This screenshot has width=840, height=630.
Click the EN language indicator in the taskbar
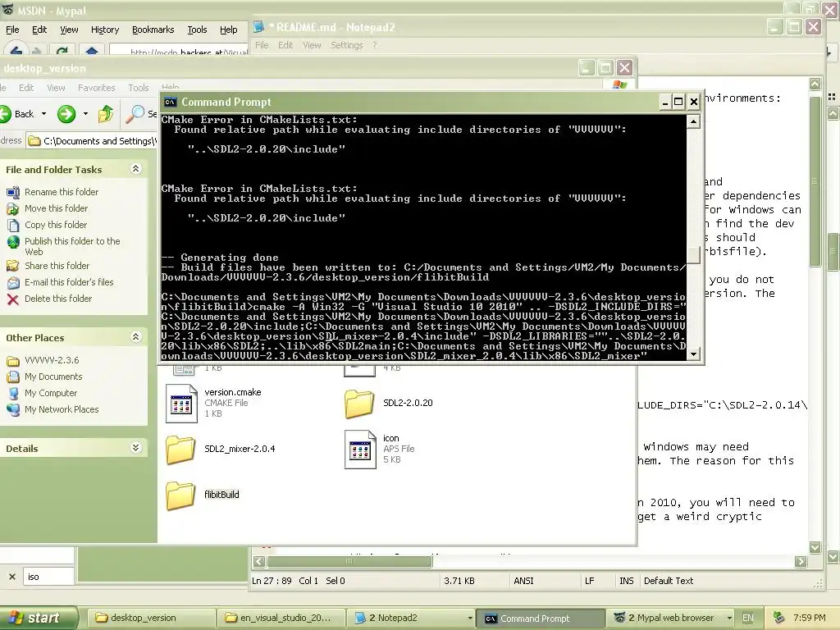click(748, 618)
